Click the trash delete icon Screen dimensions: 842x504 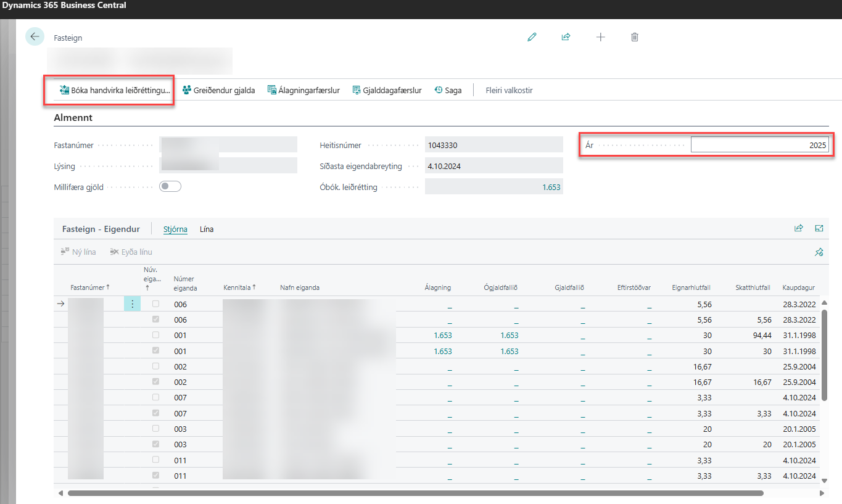point(635,37)
